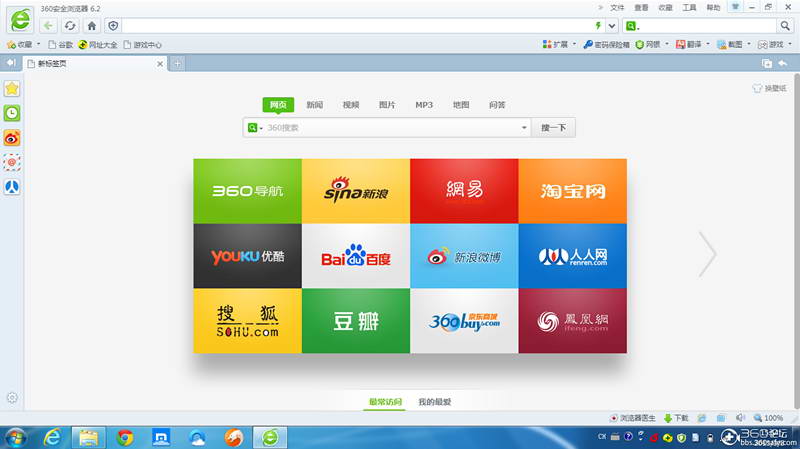Viewport: 800px width, 449px height.
Task: Click the 搜一下 search button
Action: coord(554,128)
